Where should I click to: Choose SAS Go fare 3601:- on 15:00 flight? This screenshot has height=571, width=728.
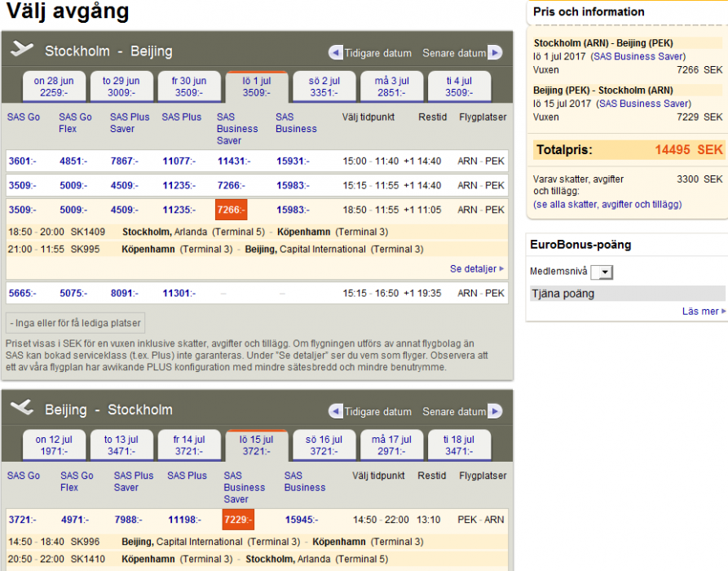point(22,162)
